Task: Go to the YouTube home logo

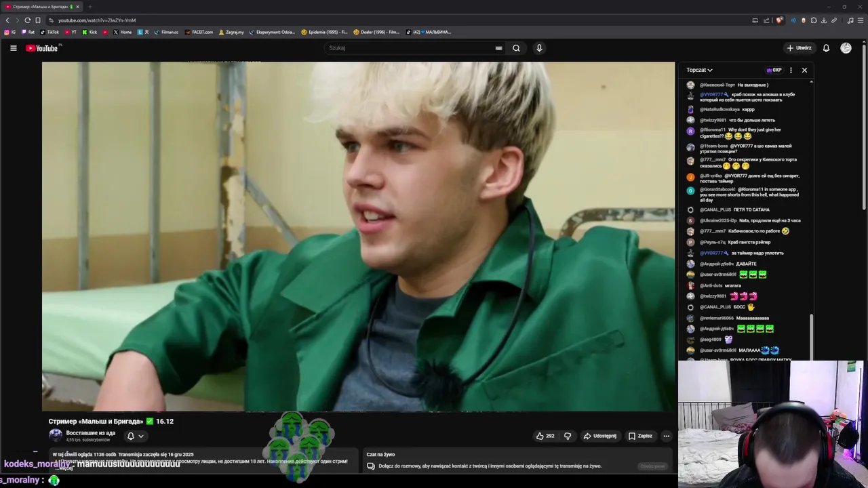Action: point(43,48)
